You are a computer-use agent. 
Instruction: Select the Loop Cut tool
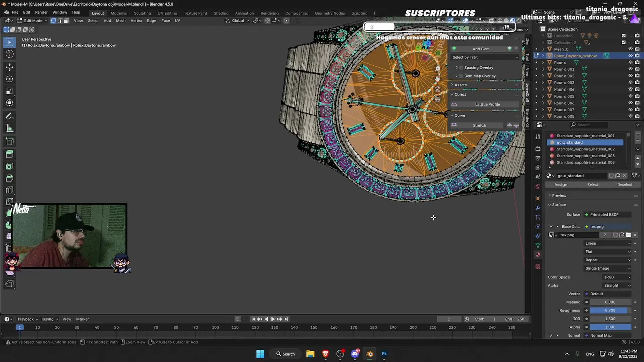pyautogui.click(x=9, y=191)
